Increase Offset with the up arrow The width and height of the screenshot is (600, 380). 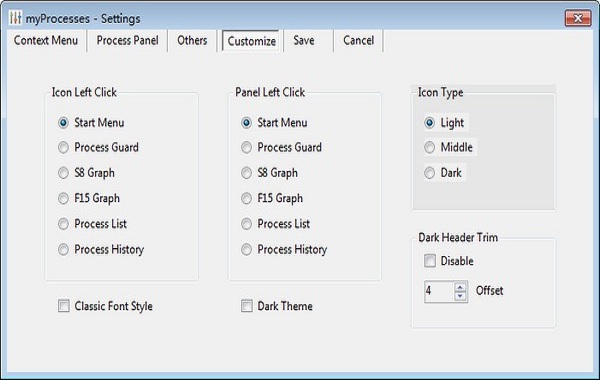tap(461, 287)
